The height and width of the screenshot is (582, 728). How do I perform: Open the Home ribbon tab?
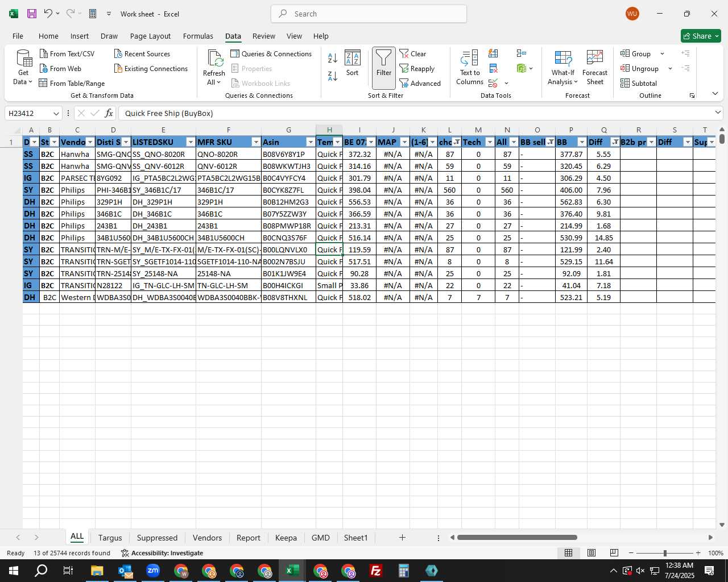pos(48,36)
